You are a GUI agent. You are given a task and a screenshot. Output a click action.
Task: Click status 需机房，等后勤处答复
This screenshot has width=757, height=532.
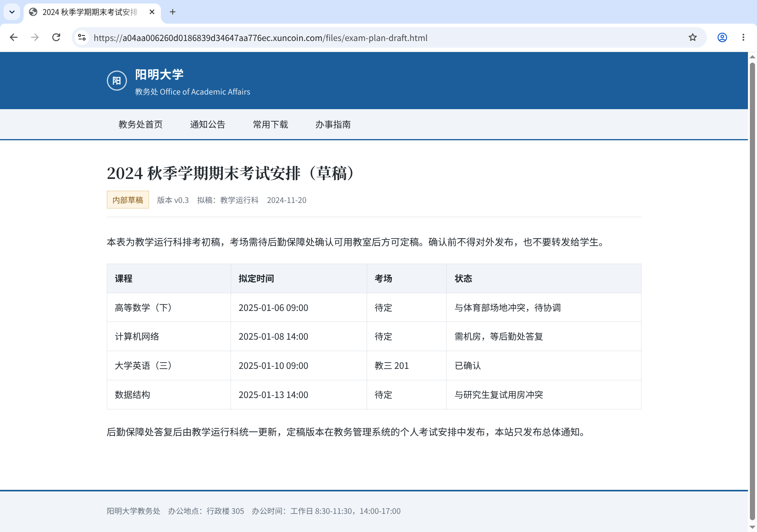(499, 337)
